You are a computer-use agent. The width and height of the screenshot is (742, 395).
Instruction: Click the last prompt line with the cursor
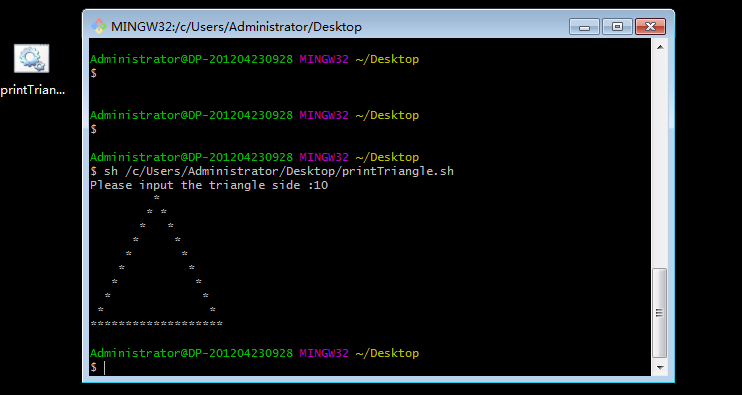(x=98, y=367)
